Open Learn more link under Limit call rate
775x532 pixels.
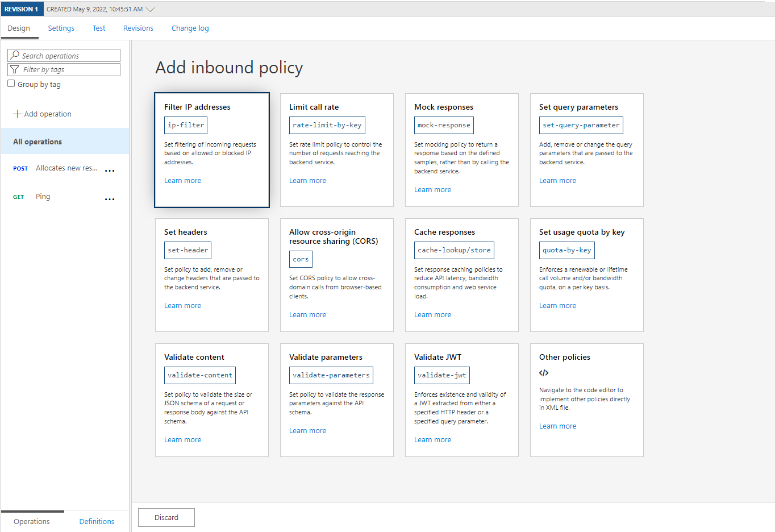click(307, 181)
